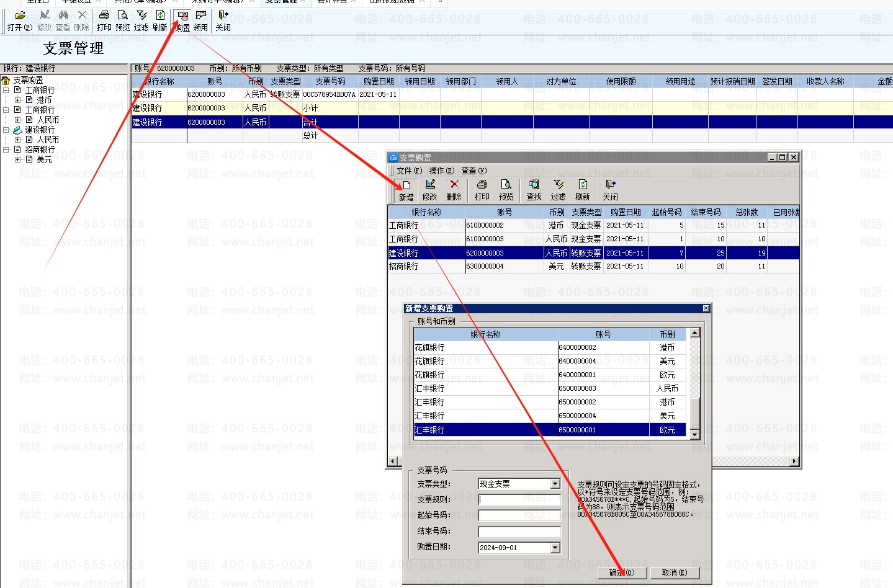893x588 pixels.
Task: Click the 确定 button in the dialog
Action: coord(622,572)
